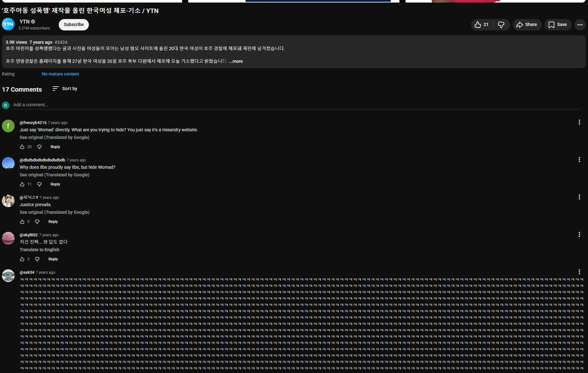Screen dimensions: 588x373
Task: Reply to @skyl852's comment
Action: coord(53,259)
